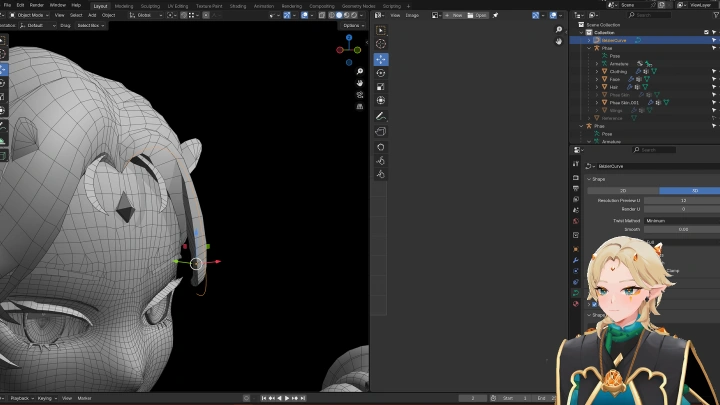Select the Cursor tool in image editor toolbar

[381, 44]
